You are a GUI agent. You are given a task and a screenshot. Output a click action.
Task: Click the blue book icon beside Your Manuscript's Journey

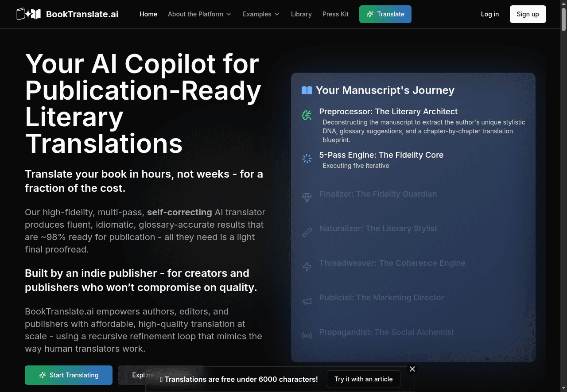[x=306, y=90]
